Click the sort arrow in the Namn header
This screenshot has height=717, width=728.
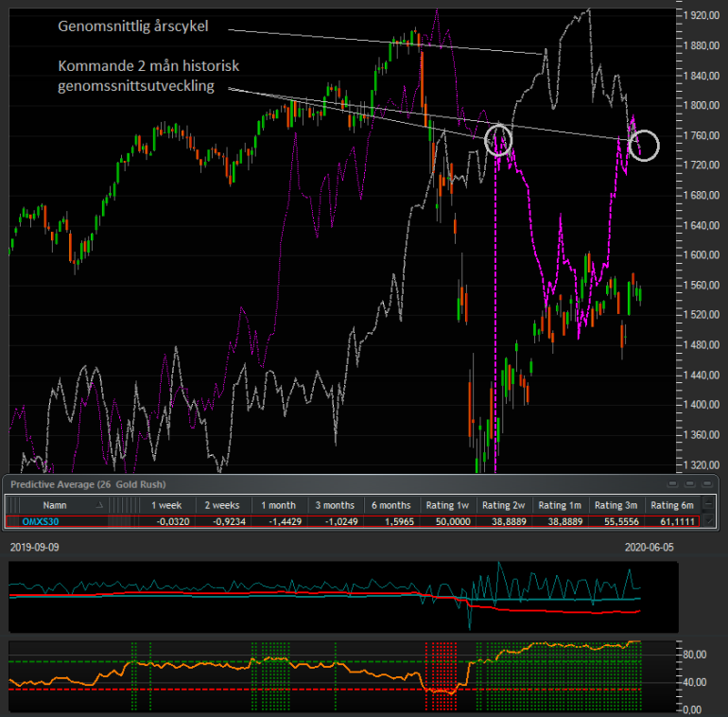tap(97, 506)
